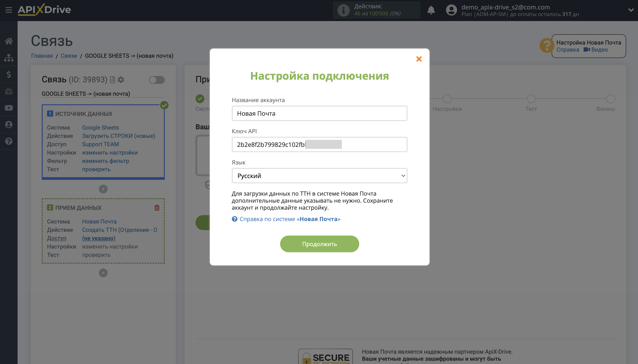Open help via question mark sidebar icon
The width and height of the screenshot is (638, 364).
9,141
